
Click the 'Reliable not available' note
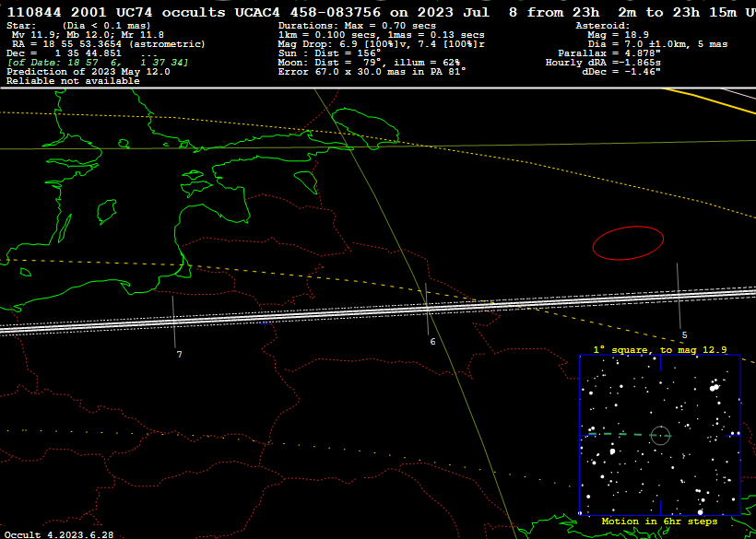coord(73,81)
